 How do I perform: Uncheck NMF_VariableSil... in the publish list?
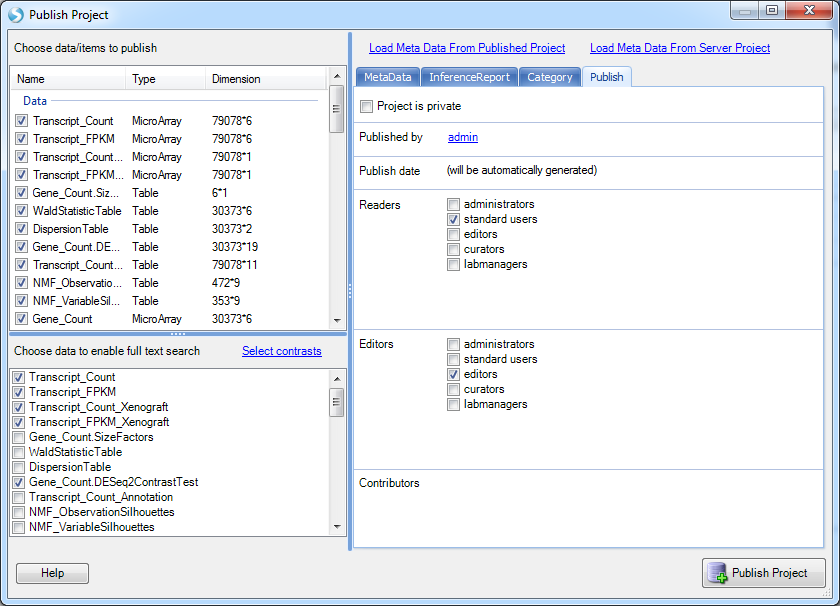click(21, 301)
